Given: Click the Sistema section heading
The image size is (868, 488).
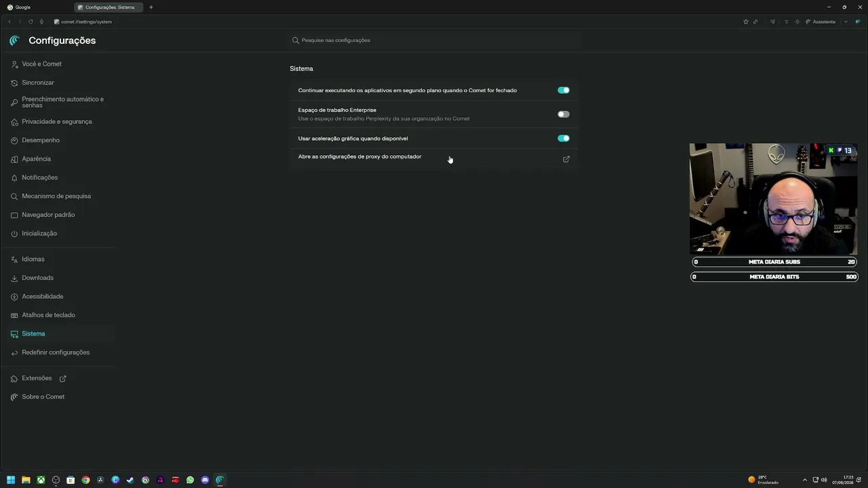Looking at the screenshot, I should (x=302, y=69).
